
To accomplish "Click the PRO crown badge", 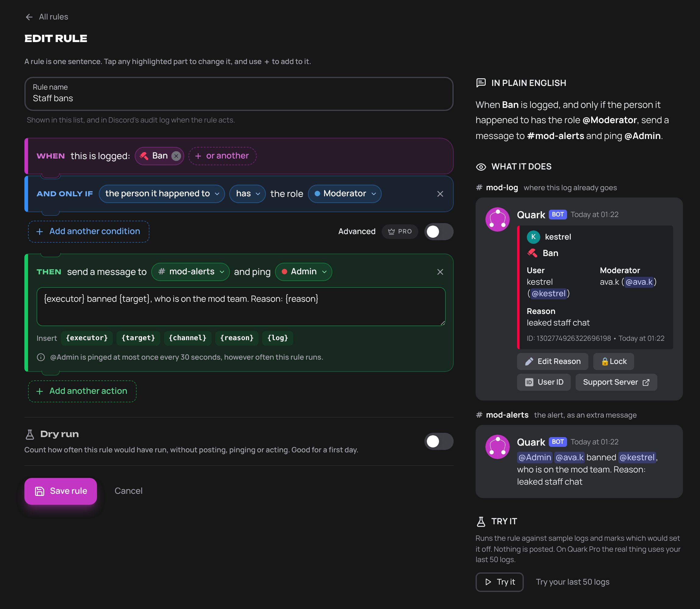I will click(x=399, y=231).
